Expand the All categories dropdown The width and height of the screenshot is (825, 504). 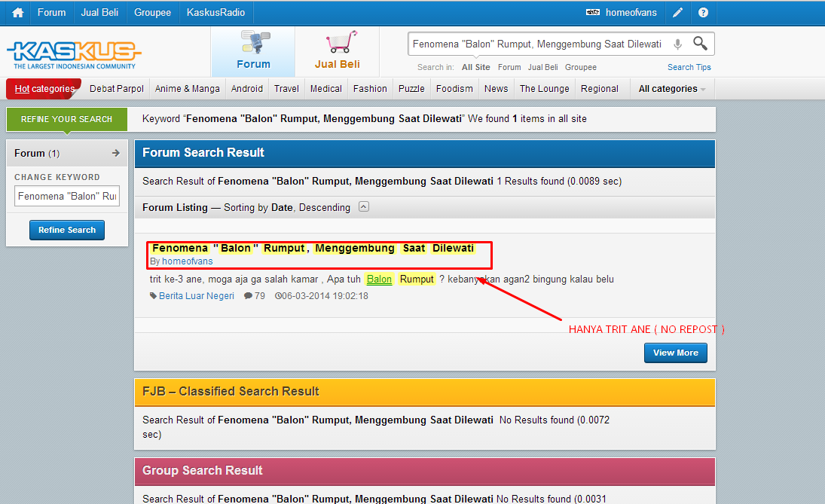coord(672,89)
